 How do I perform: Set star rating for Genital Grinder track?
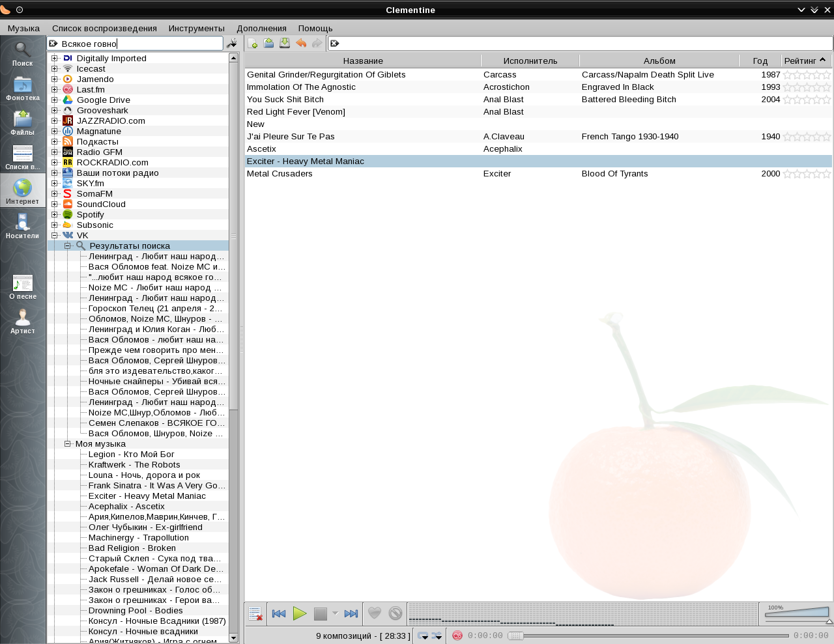tap(807, 74)
